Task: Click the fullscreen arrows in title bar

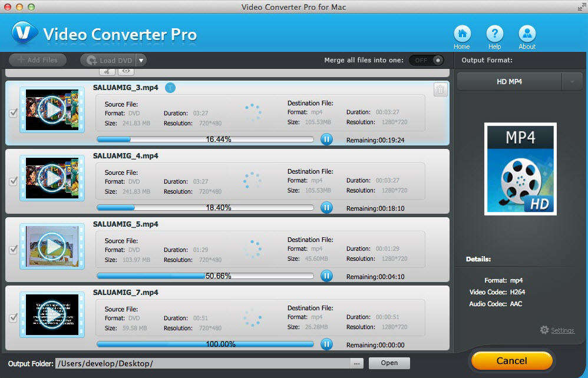Action: (x=582, y=6)
